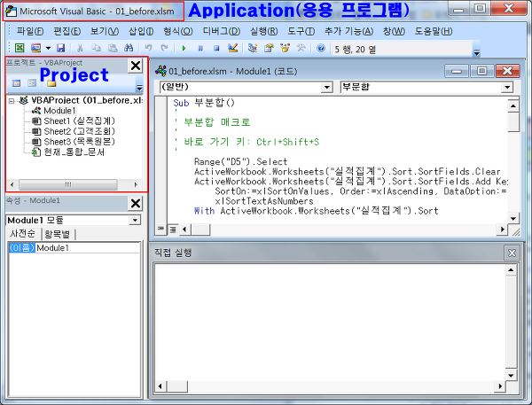Open the Properties Window toolbar icon
The width and height of the screenshot is (532, 405).
[269, 48]
